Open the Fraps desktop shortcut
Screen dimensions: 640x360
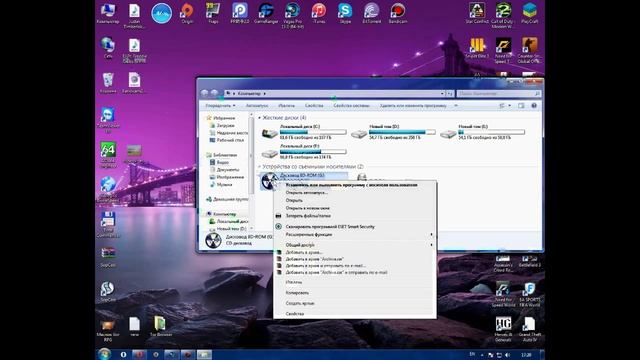[213, 13]
